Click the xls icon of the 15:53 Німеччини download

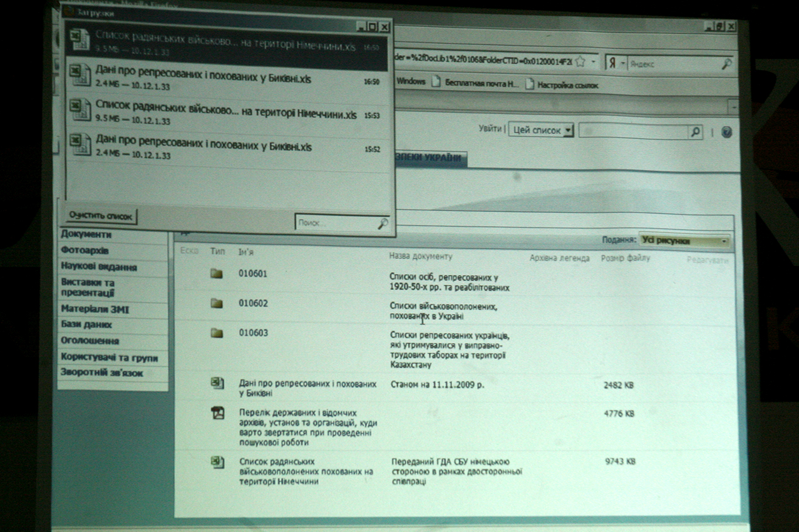[x=81, y=110]
